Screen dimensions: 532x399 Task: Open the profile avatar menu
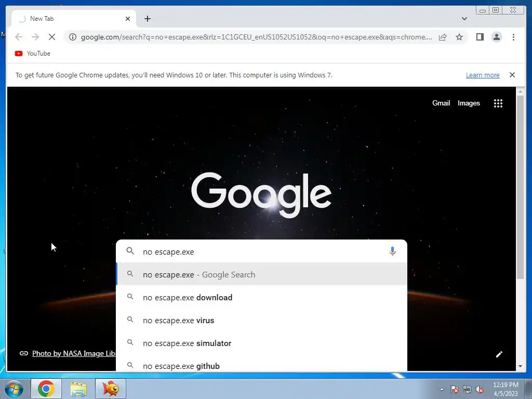coord(496,37)
